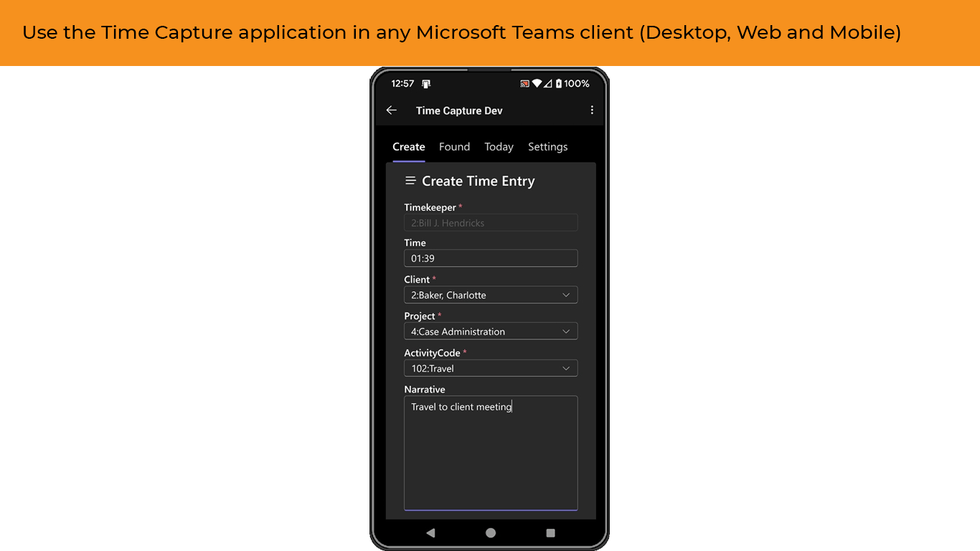Switch to the Found tab
Viewport: 980px width, 551px height.
click(455, 147)
